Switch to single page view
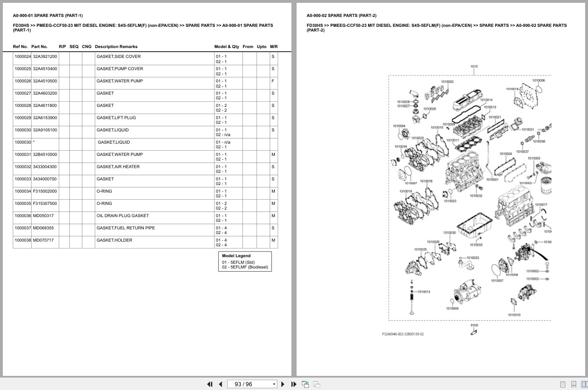 [563, 384]
